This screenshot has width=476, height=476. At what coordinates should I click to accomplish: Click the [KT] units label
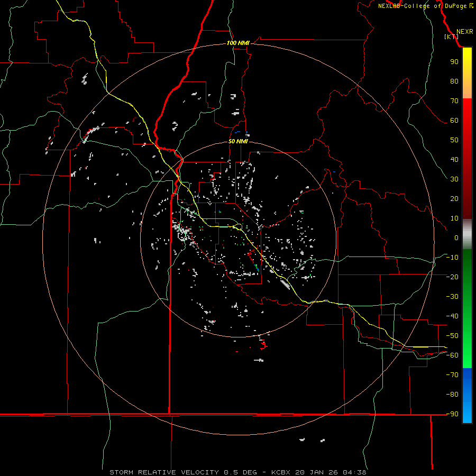[451, 36]
